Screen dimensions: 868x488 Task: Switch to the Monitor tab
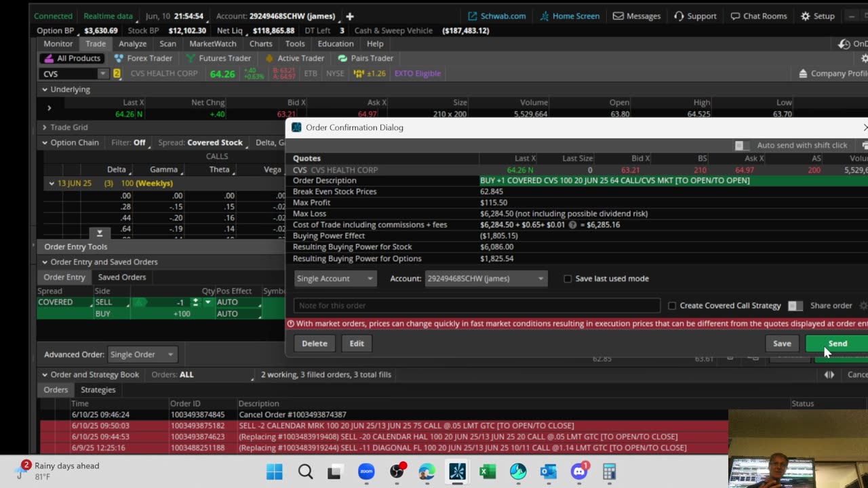pos(58,44)
